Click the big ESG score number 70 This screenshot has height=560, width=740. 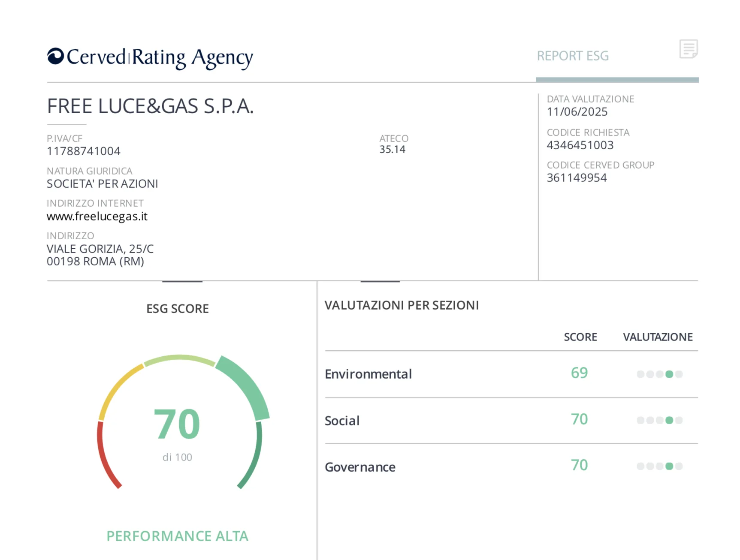tap(177, 424)
